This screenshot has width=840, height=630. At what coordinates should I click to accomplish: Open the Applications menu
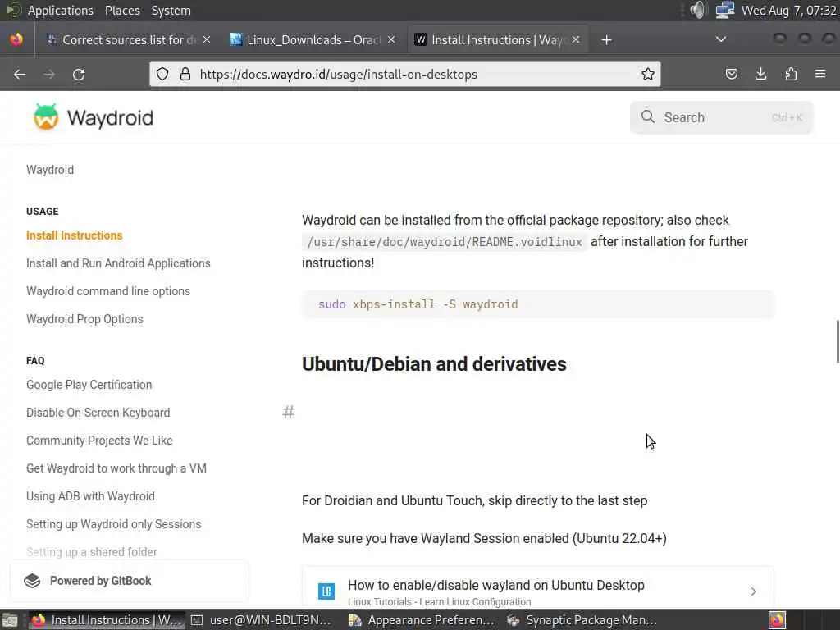[60, 10]
